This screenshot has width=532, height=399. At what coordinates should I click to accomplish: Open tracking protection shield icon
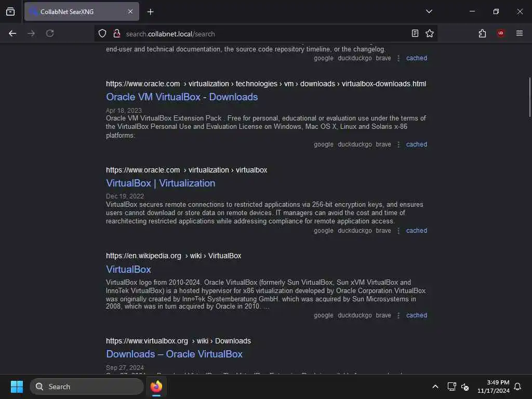(102, 33)
